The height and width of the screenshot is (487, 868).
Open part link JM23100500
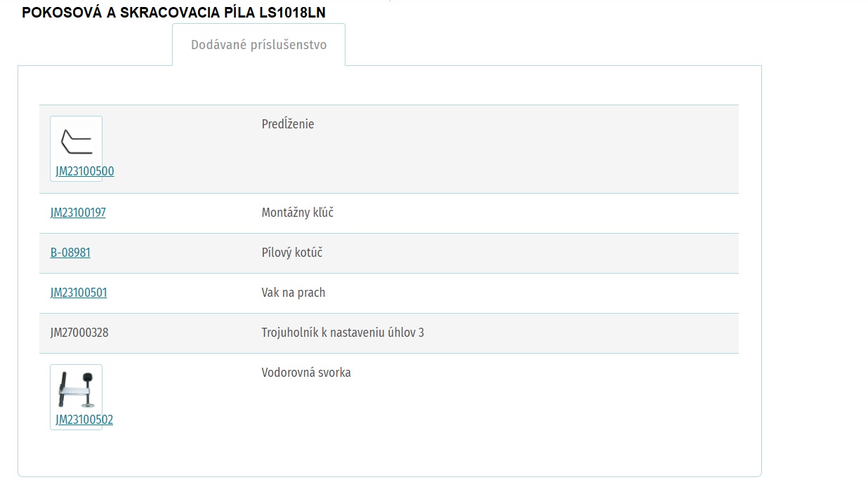tap(85, 171)
